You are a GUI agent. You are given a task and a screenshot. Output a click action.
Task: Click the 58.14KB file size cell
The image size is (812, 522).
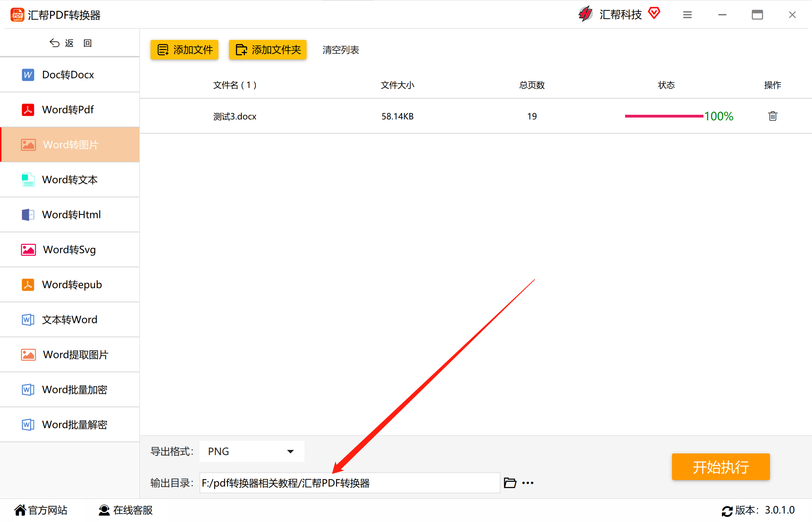coord(398,117)
